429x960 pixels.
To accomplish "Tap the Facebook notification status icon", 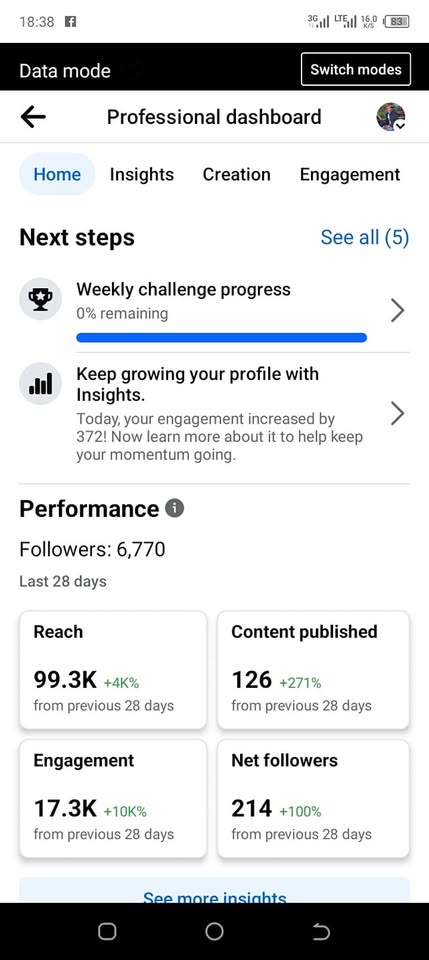I will (70, 21).
